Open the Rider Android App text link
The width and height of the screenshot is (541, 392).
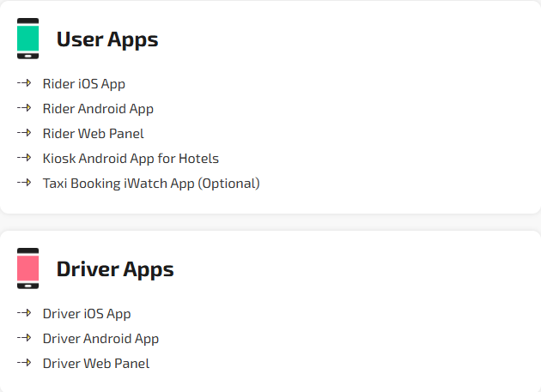(x=98, y=109)
